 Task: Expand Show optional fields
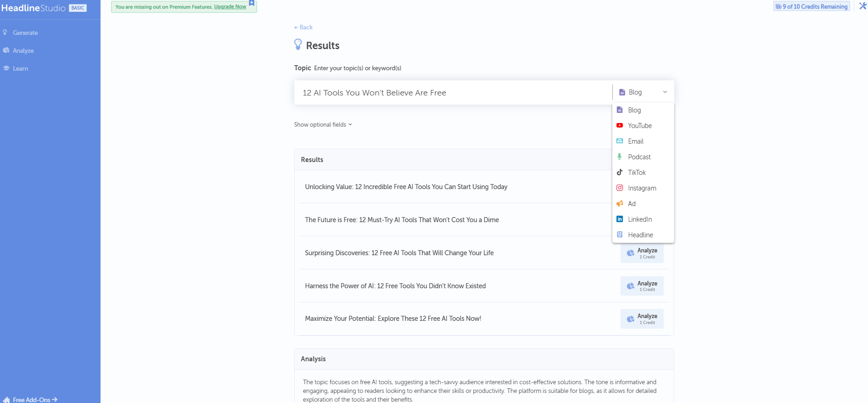coord(323,124)
